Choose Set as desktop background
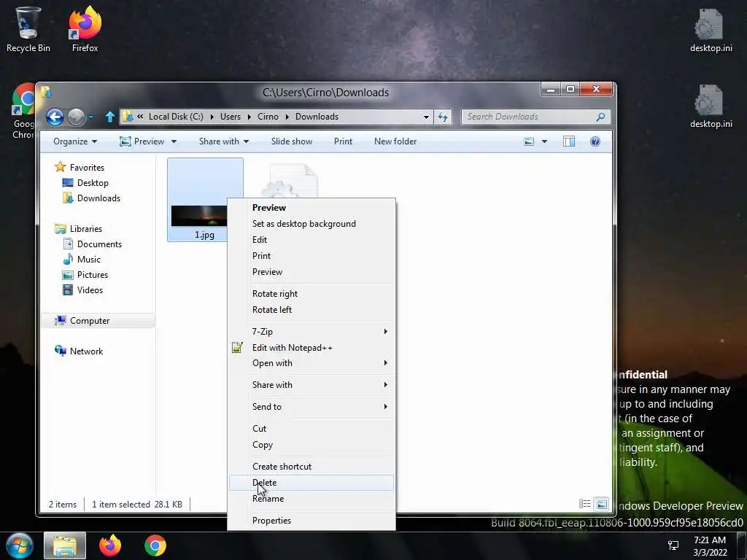The height and width of the screenshot is (560, 747). click(x=311, y=224)
